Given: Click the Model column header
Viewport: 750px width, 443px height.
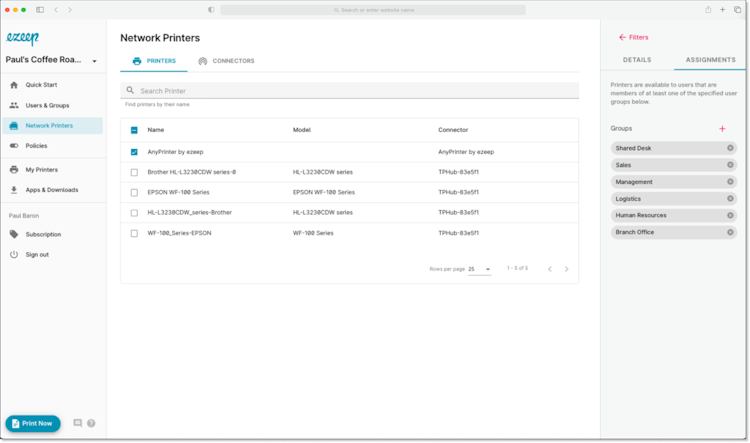Looking at the screenshot, I should click(301, 130).
